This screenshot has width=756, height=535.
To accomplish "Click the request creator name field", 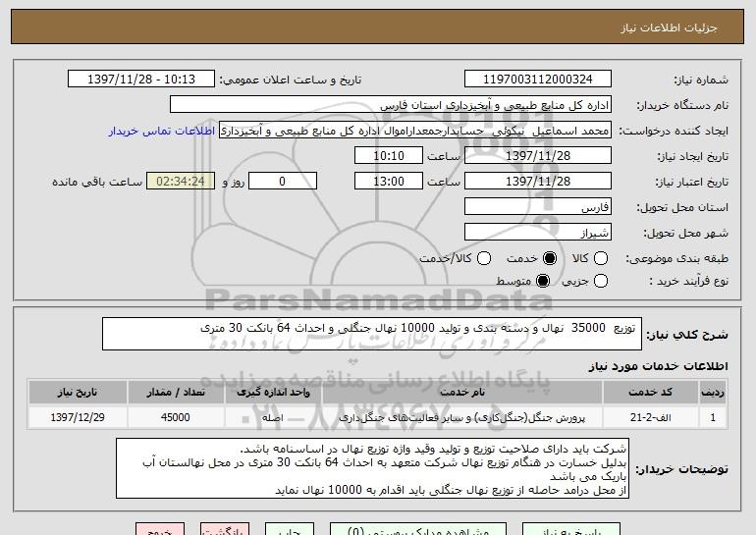I will (x=415, y=131).
